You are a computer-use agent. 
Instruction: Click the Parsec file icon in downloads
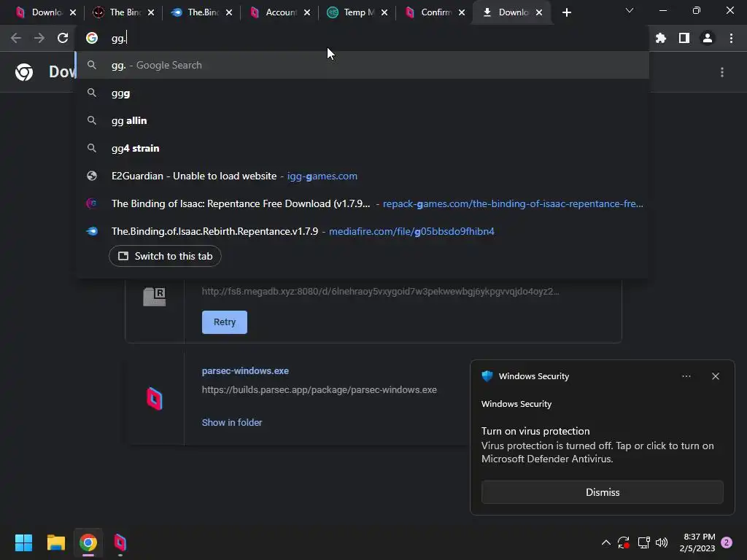pyautogui.click(x=155, y=399)
